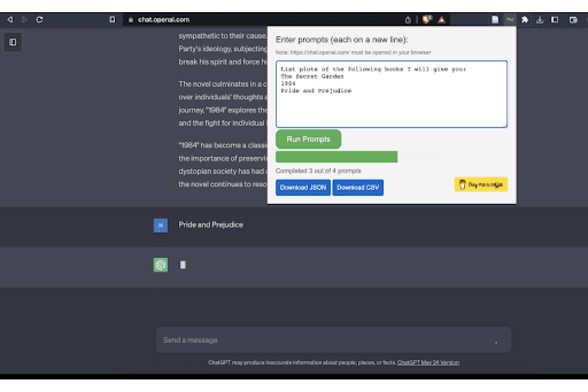Click the "The Secret Garden" line in textarea
Screen dimensions: 588x392
pos(312,76)
